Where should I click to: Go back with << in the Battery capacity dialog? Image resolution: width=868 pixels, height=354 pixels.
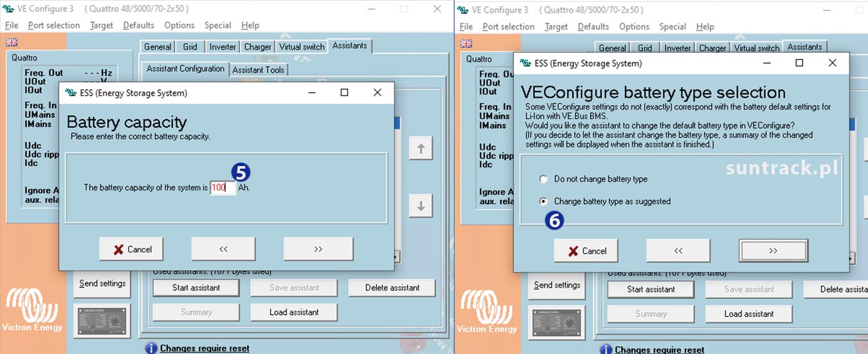pyautogui.click(x=223, y=249)
